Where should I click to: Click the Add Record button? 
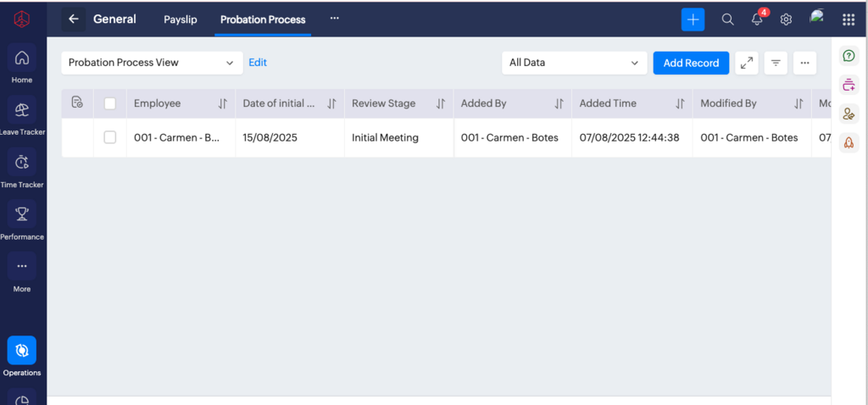coord(690,63)
